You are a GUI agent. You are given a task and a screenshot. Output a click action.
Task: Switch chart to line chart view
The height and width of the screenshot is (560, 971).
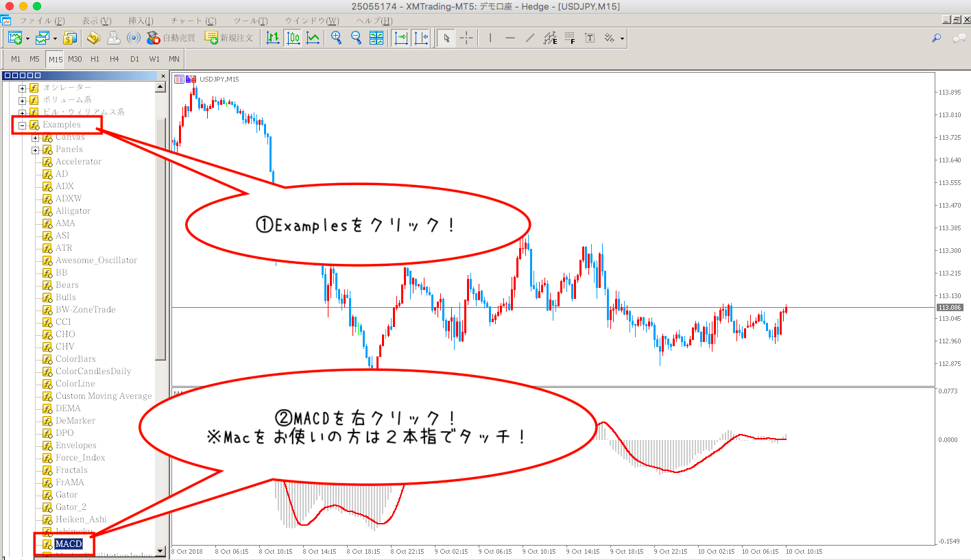pos(313,38)
